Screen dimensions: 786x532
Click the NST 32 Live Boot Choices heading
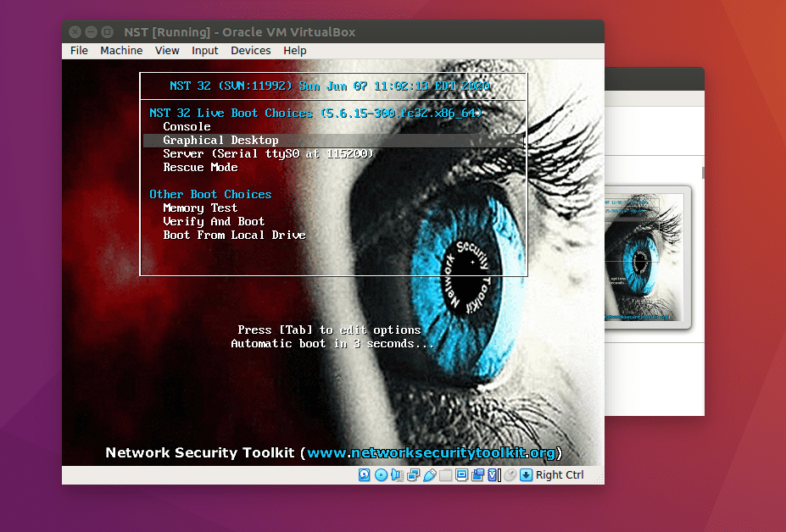pos(315,114)
